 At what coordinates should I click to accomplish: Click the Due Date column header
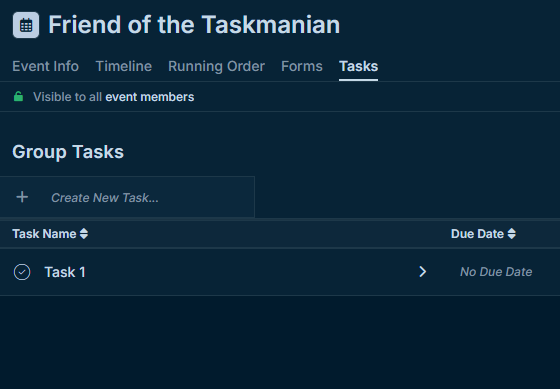[x=477, y=234]
